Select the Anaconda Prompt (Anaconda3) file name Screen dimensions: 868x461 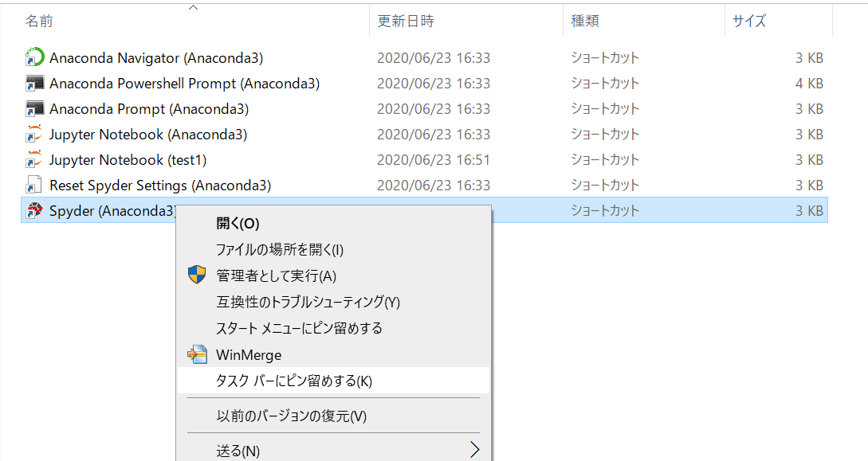pos(149,109)
